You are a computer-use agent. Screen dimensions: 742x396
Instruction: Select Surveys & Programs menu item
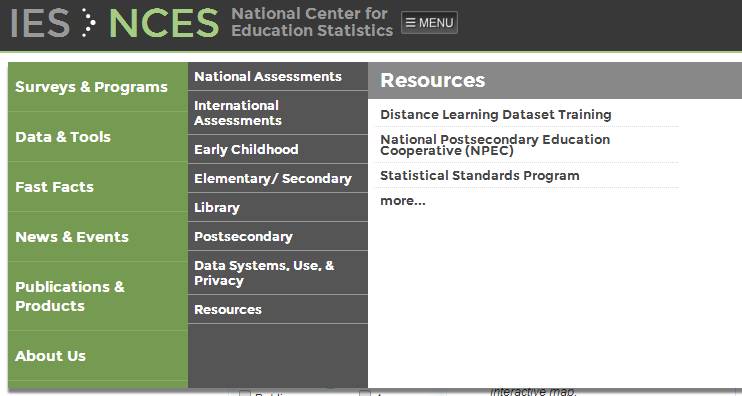(x=98, y=87)
